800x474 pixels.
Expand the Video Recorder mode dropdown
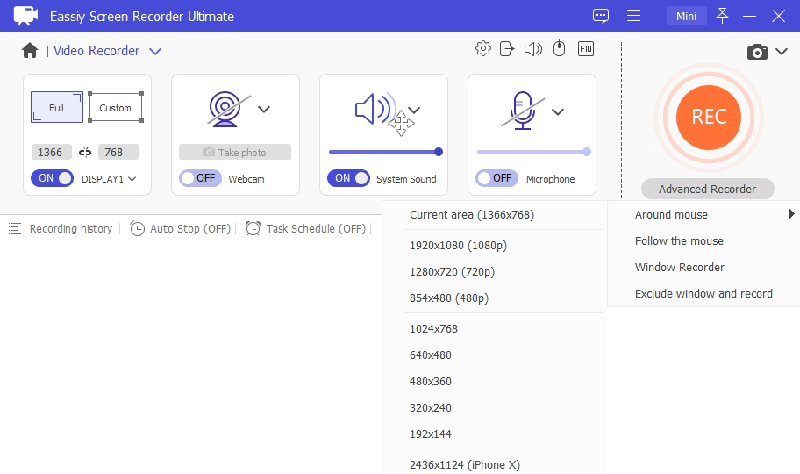coord(155,51)
